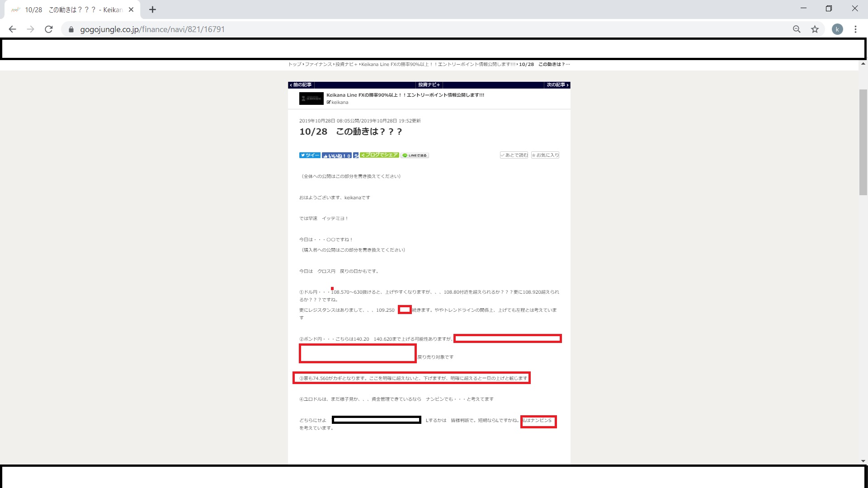Open '投資ナビ+' header link
The image size is (868, 488).
click(x=429, y=85)
